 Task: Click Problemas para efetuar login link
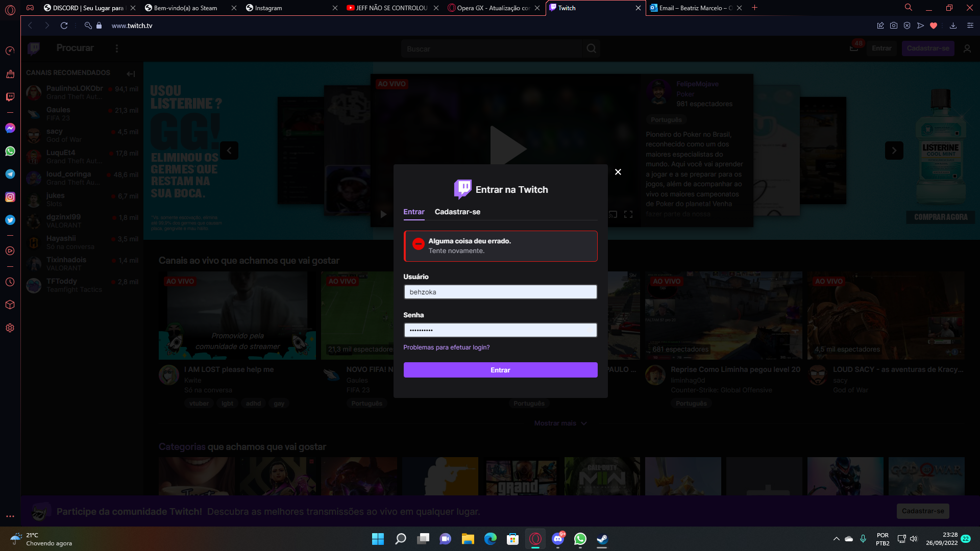pyautogui.click(x=447, y=347)
